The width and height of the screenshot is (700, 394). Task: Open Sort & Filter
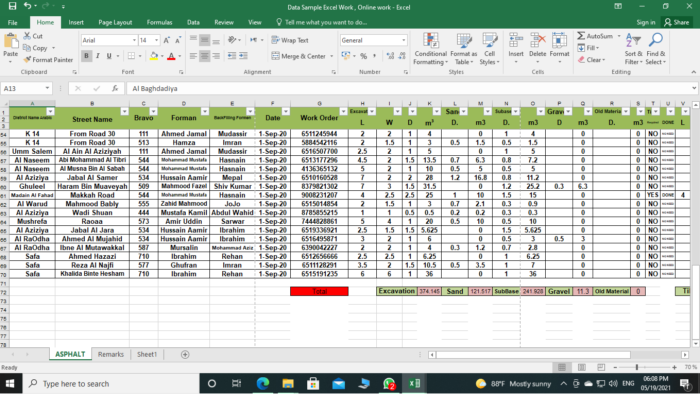coord(633,49)
